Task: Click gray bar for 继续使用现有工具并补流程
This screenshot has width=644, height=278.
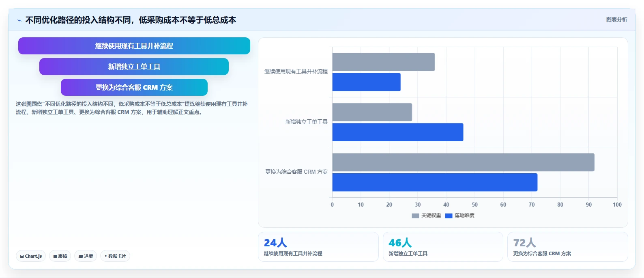Action: tap(384, 62)
